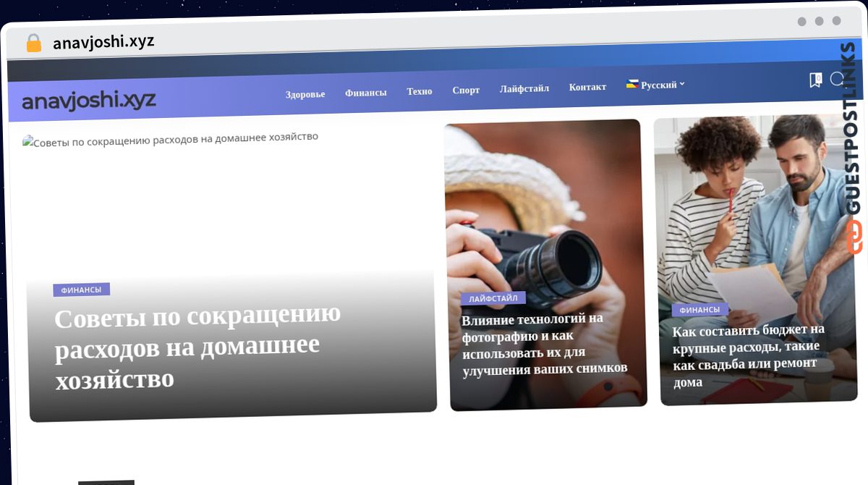Click ФИНАНСЫ tag on household expenses article

(x=81, y=290)
